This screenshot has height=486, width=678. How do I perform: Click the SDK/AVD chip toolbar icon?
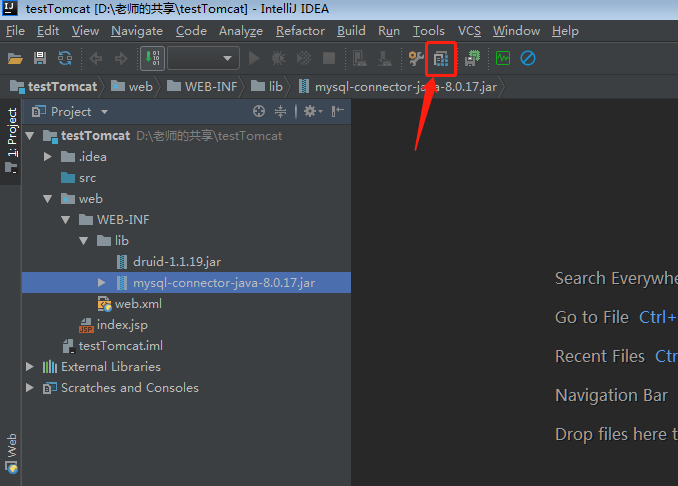(473, 58)
